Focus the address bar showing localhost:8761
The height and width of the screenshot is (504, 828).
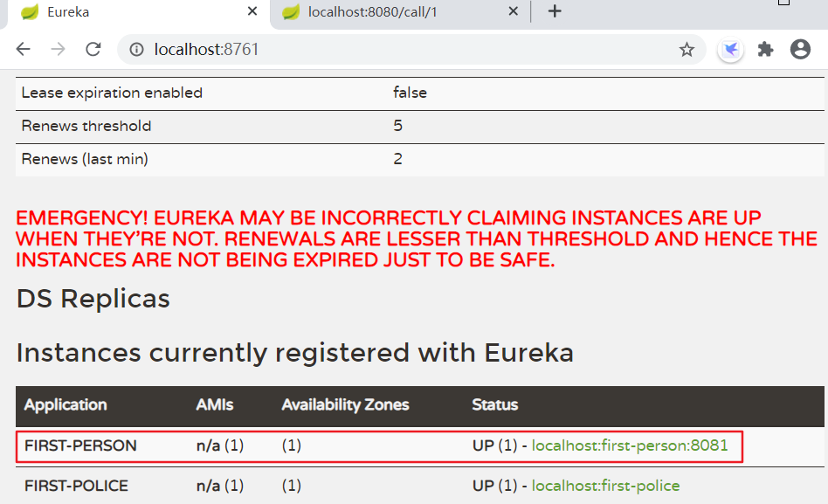tap(412, 50)
